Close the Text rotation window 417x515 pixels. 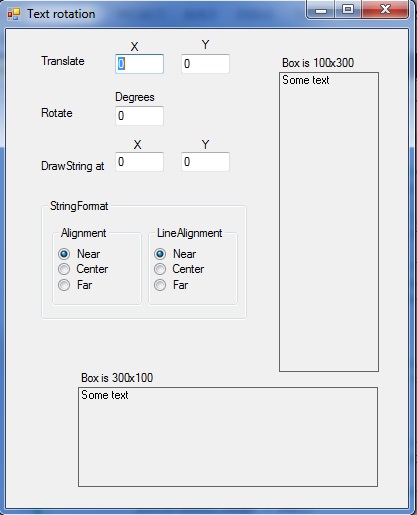pos(385,10)
